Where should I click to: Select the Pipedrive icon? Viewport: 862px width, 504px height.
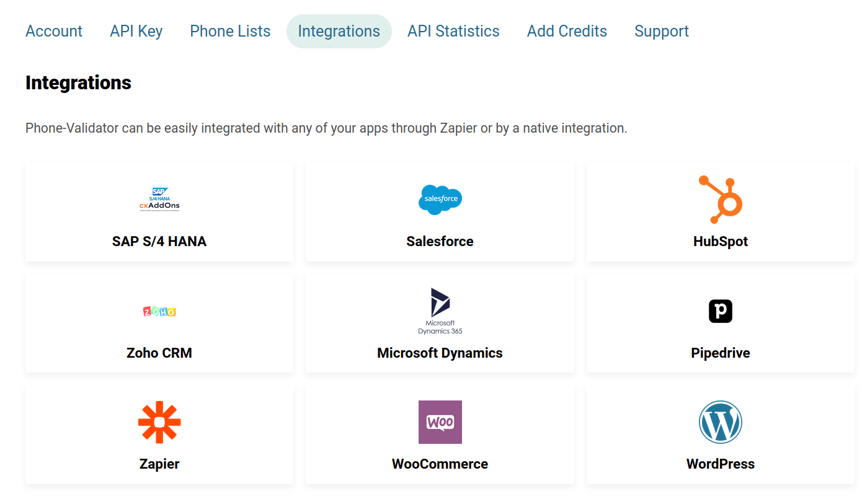coord(720,311)
